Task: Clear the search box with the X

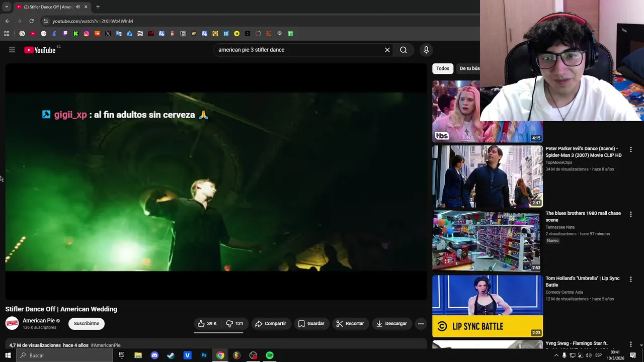Action: click(387, 50)
